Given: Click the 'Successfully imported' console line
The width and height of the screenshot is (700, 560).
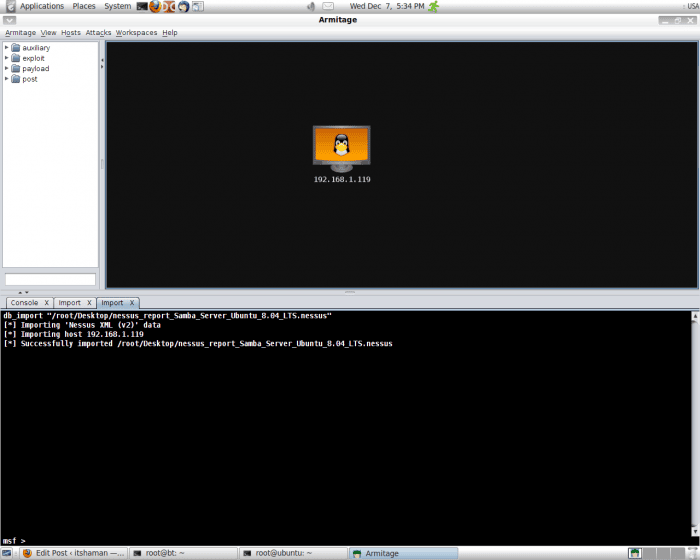Looking at the screenshot, I should 198,344.
